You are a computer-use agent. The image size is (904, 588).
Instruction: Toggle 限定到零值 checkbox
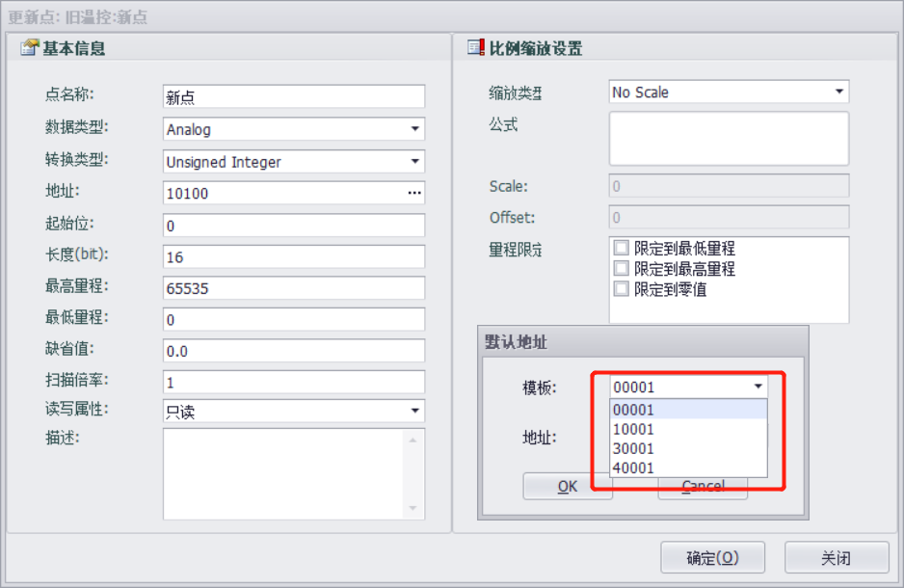point(622,289)
